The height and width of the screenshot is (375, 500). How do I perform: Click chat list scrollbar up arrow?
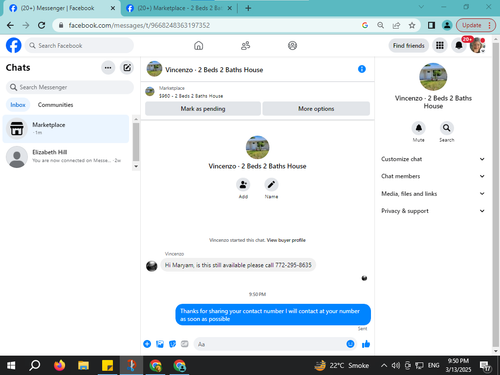click(136, 119)
